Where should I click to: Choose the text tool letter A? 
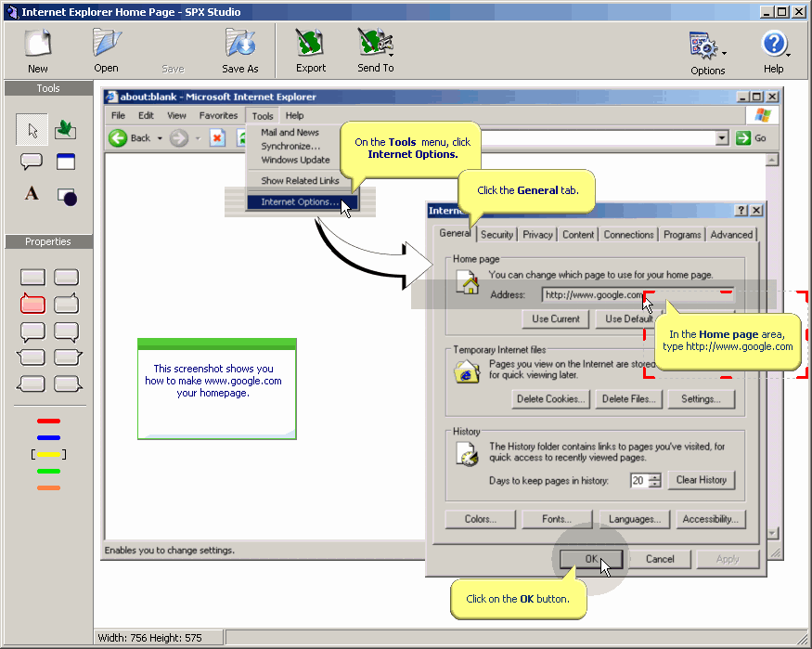pos(32,193)
